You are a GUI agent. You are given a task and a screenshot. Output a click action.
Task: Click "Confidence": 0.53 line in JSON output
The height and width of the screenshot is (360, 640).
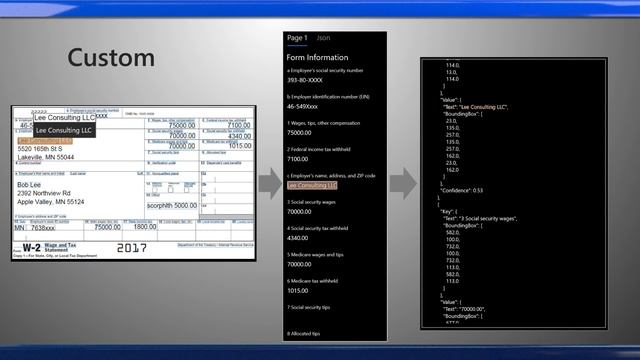click(462, 191)
